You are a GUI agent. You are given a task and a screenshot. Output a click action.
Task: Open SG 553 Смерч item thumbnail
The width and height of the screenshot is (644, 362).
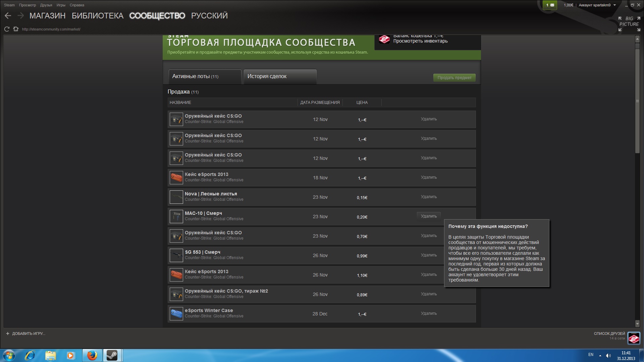(x=176, y=255)
